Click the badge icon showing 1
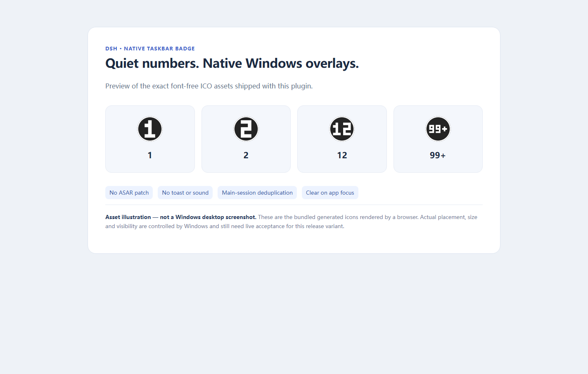This screenshot has width=588, height=374. 150,129
